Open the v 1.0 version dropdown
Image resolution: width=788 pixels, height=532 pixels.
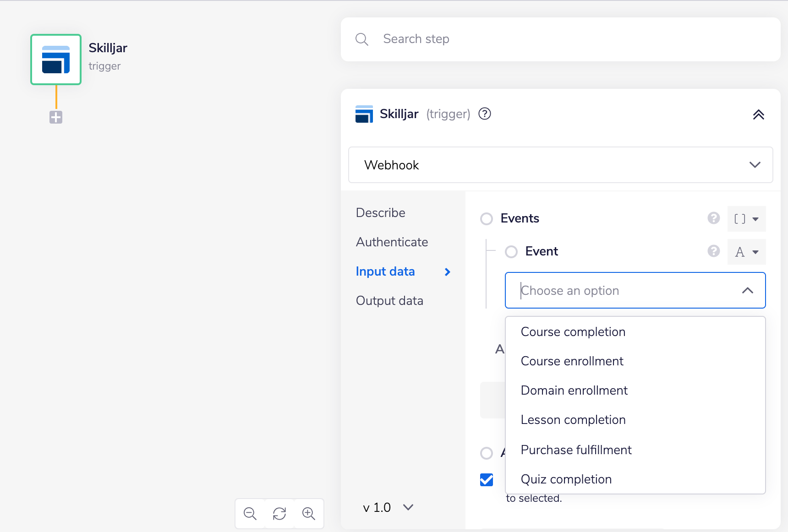(x=388, y=507)
